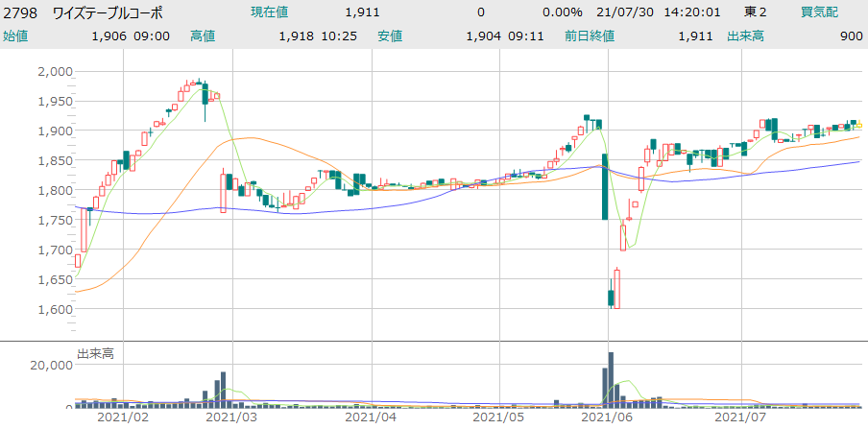Click the 2,000 price axis label
Viewport: 868px width, 429px height.
coord(56,71)
